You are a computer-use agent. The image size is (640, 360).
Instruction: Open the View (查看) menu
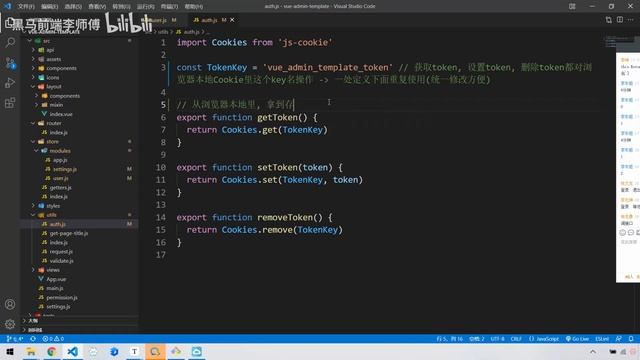pos(97,7)
